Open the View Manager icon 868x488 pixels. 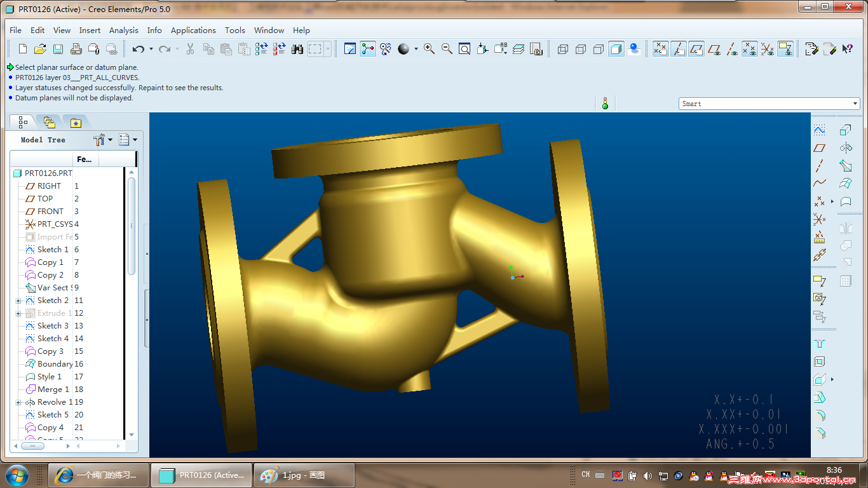(x=536, y=49)
